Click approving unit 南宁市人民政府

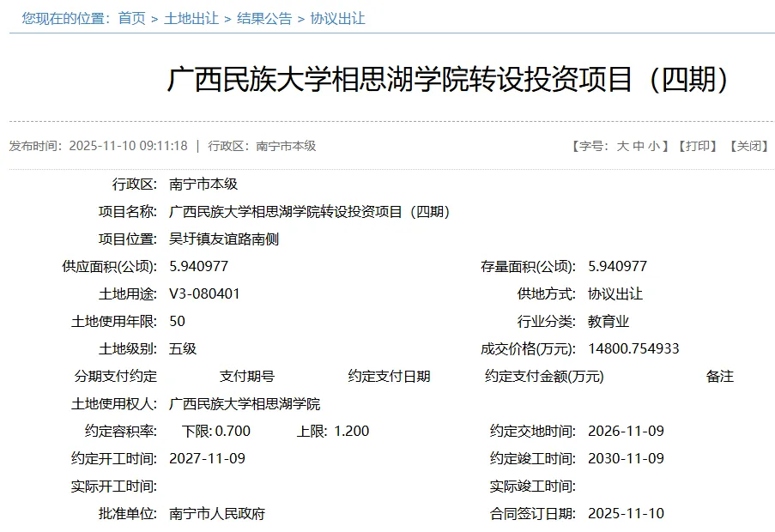click(217, 514)
